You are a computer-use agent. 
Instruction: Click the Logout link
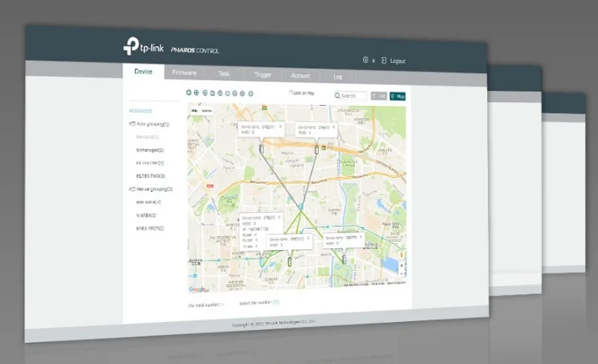pos(397,61)
